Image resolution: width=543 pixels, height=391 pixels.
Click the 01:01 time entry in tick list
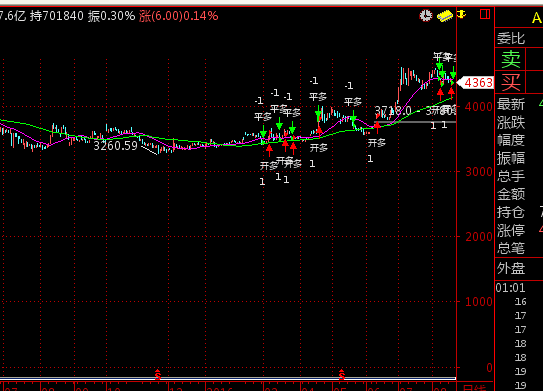(510, 288)
